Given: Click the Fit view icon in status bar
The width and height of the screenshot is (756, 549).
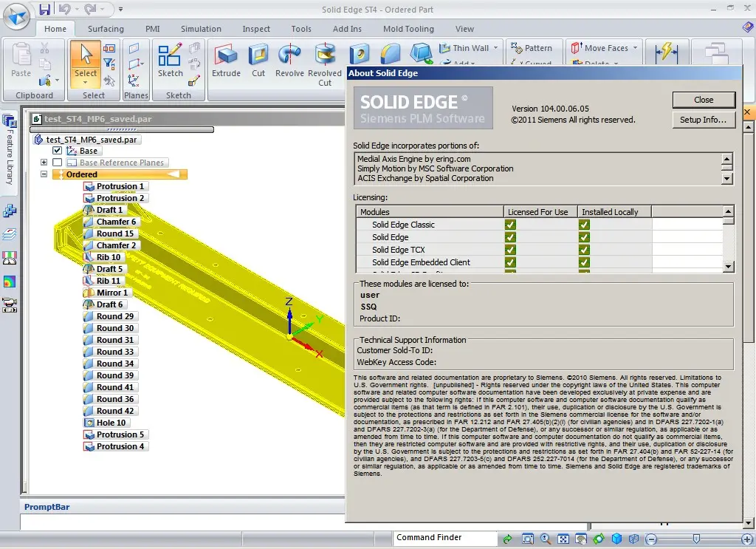Looking at the screenshot, I should (x=563, y=539).
